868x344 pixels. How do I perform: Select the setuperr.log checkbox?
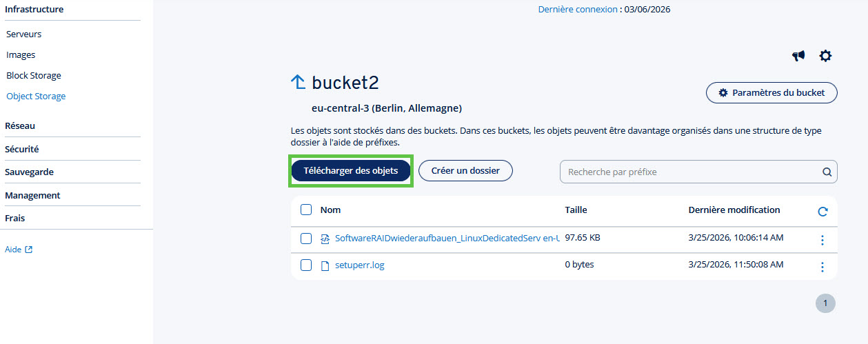[306, 265]
